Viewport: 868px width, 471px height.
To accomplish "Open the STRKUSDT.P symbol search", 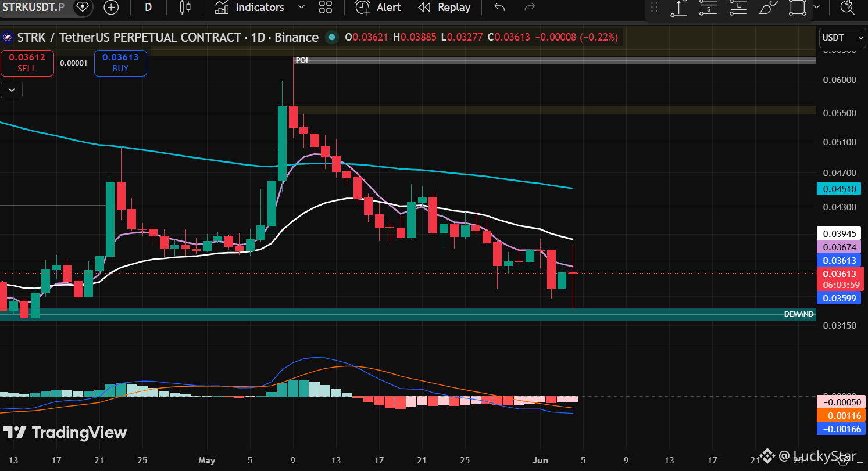I will point(33,8).
